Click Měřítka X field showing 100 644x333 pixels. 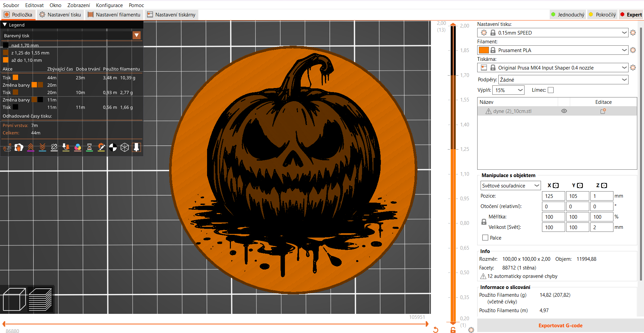pos(553,217)
